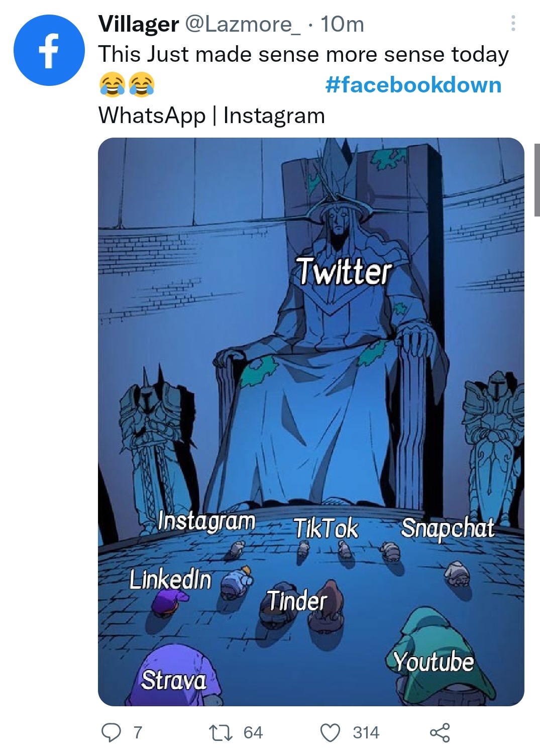Open the Facebook profile avatar
This screenshot has width=540, height=756.
[49, 50]
